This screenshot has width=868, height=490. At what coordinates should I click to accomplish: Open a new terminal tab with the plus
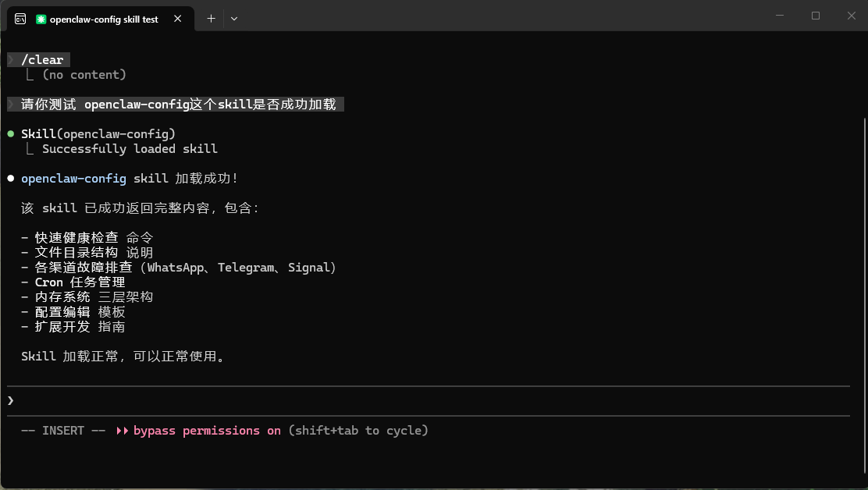click(x=211, y=18)
